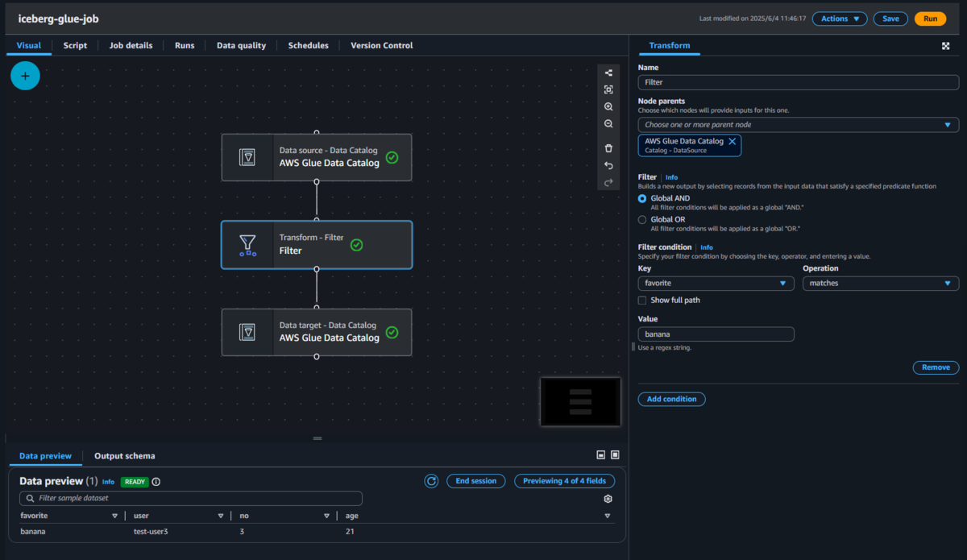Viewport: 967px width, 560px height.
Task: Sort by the favorite column arrow
Action: 115,516
